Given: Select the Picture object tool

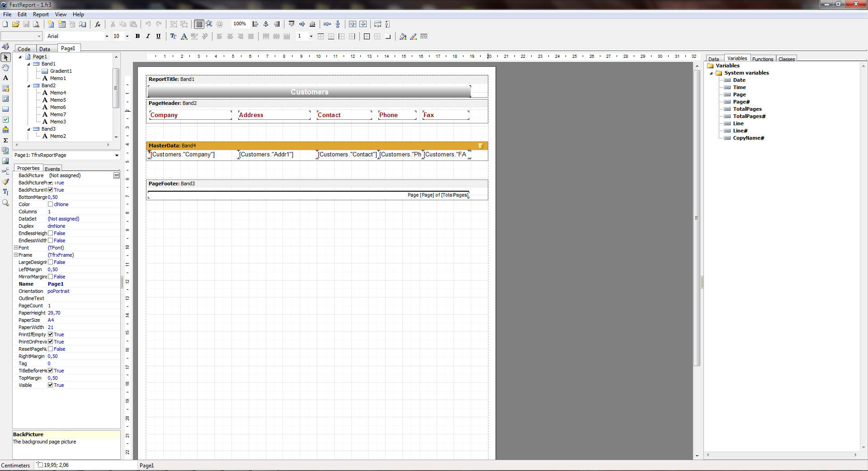Looking at the screenshot, I should pos(6,161).
